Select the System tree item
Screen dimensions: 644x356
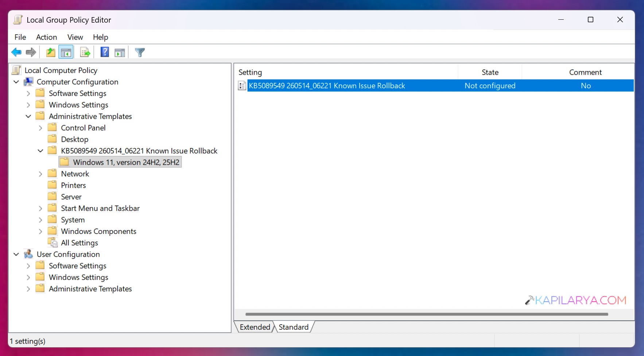pyautogui.click(x=73, y=220)
